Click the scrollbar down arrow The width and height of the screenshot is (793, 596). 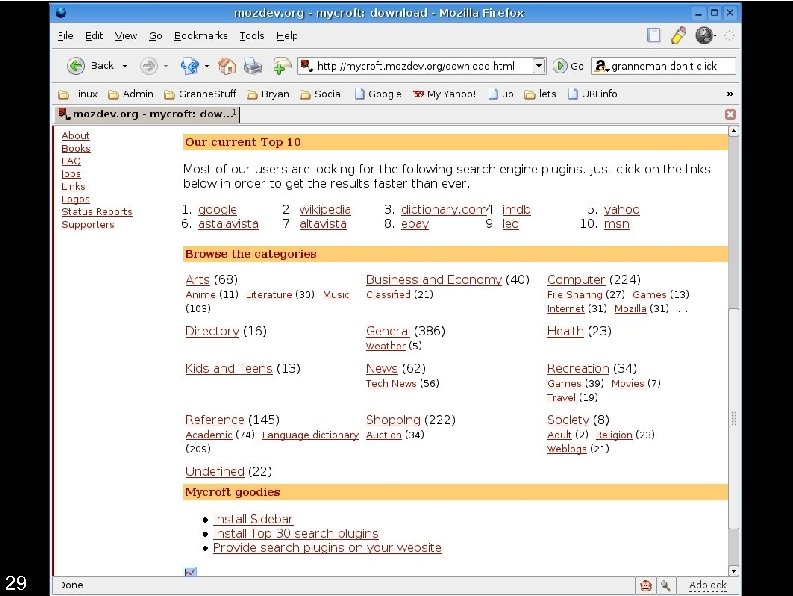[733, 571]
